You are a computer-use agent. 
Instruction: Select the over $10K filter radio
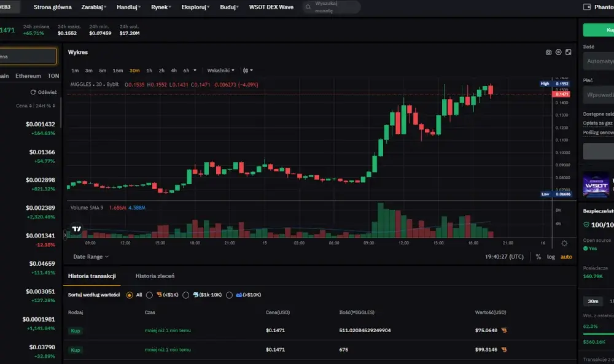click(x=229, y=295)
